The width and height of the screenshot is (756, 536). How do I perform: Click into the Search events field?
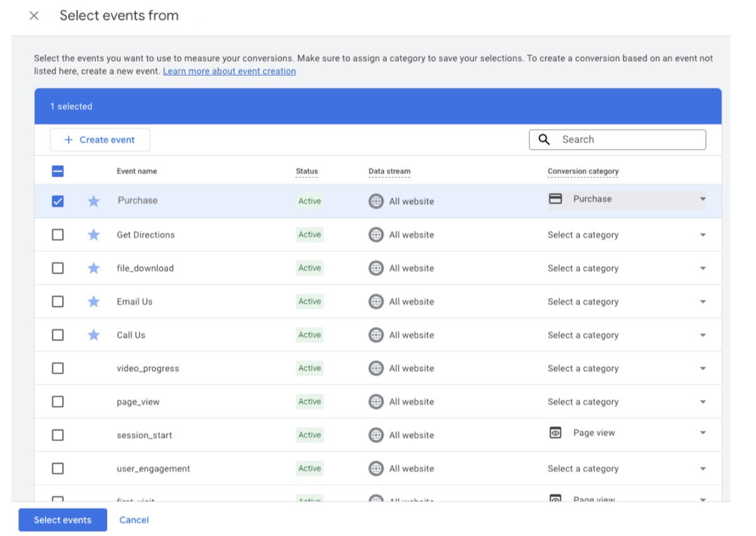pyautogui.click(x=617, y=139)
